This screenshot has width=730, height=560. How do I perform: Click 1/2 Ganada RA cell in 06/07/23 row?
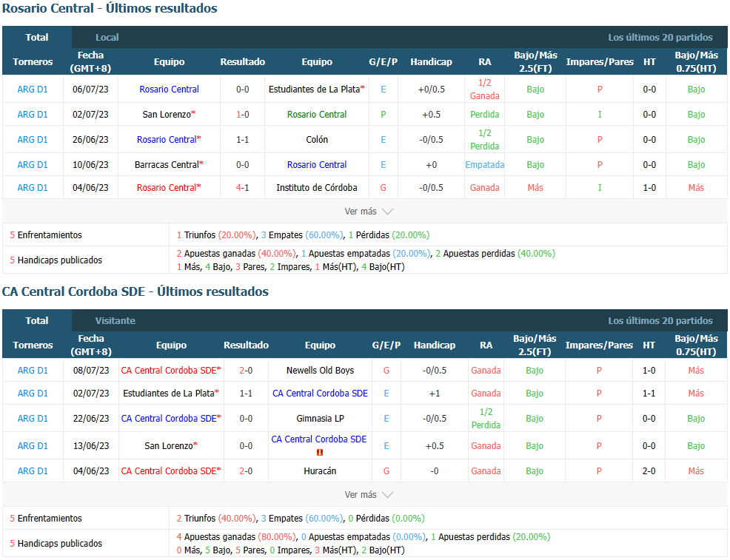485,90
